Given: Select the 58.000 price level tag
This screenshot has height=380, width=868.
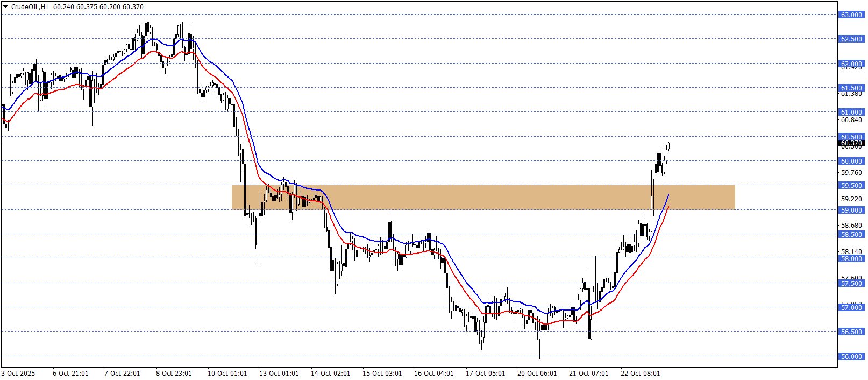Looking at the screenshot, I should tap(851, 258).
